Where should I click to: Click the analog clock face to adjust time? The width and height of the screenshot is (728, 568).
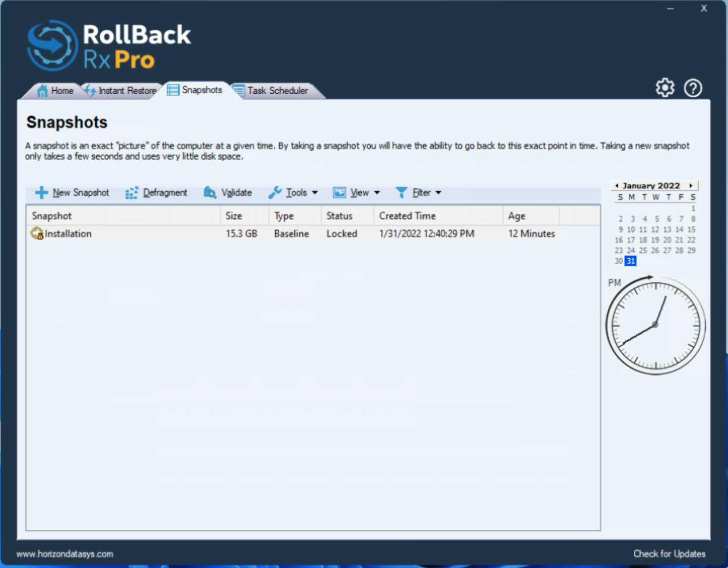[x=655, y=325]
